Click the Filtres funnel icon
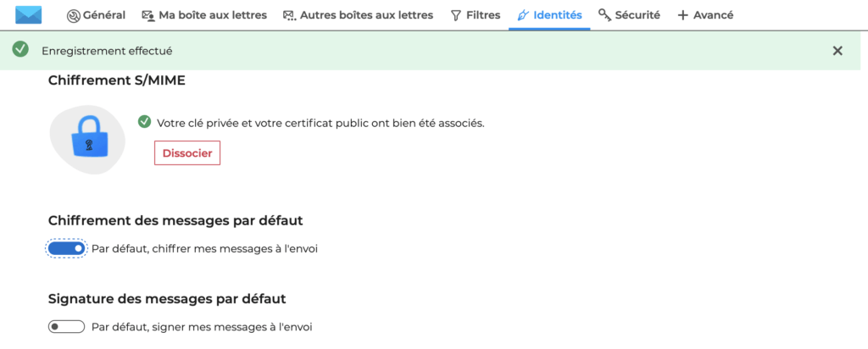The image size is (868, 349). [x=456, y=15]
